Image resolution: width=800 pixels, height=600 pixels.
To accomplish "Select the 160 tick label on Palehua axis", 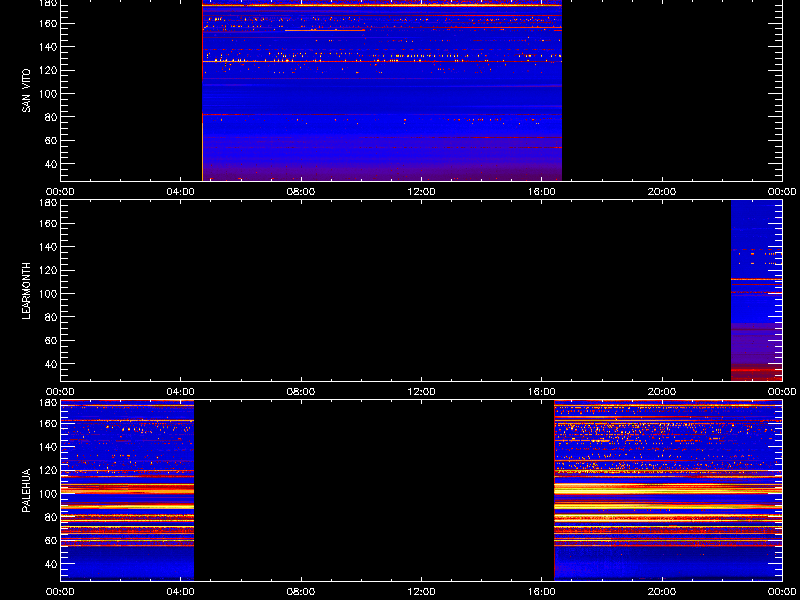I will [49, 423].
